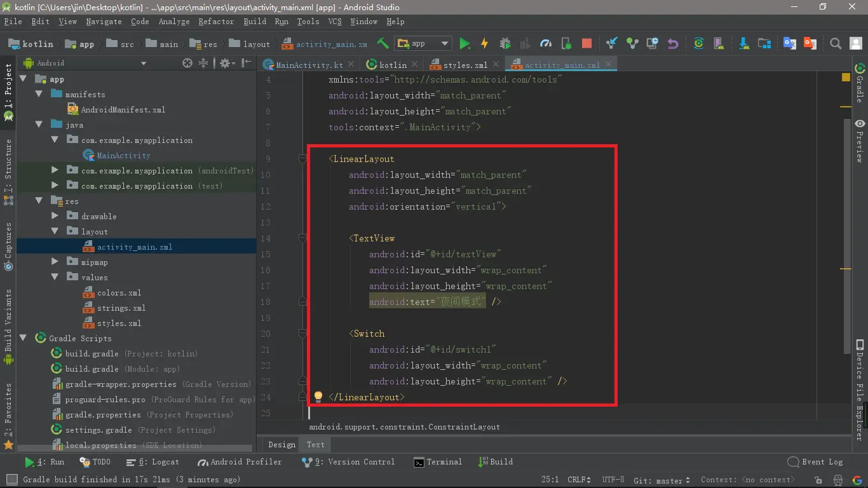
Task: Collapse the Gradle Scripts node
Action: [x=23, y=338]
